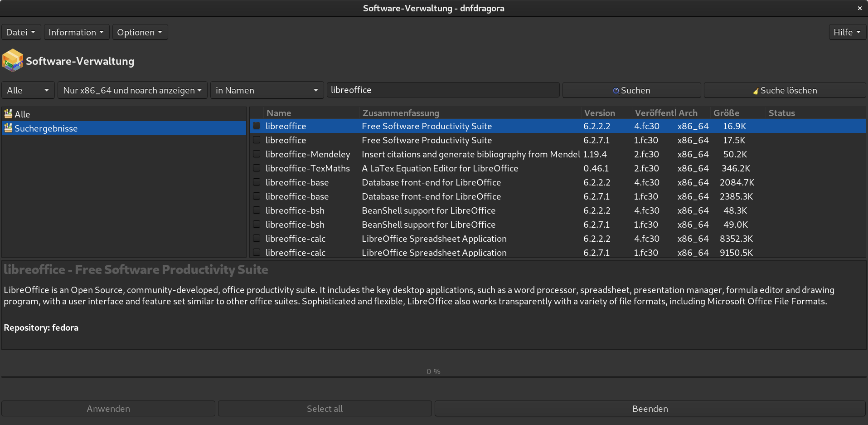Check libreoffice-calc 6.2.7.1 checkbox
This screenshot has height=425, width=868.
coord(257,252)
